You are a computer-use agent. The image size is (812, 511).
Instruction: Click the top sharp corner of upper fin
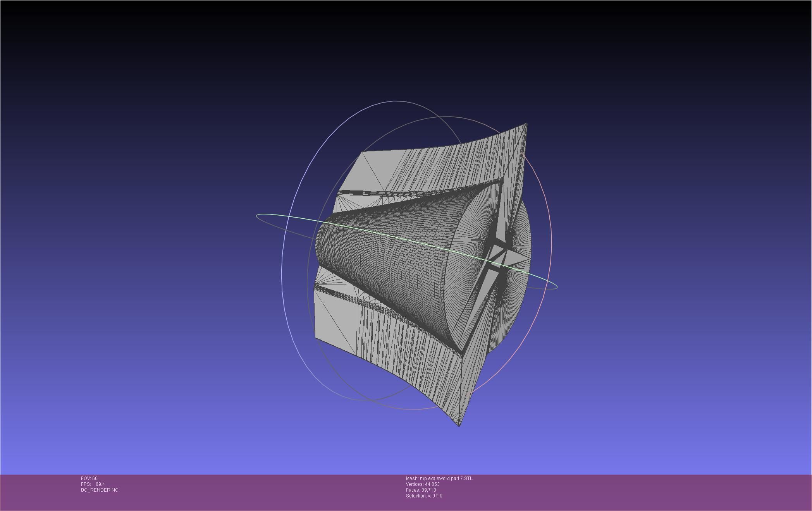pyautogui.click(x=526, y=124)
